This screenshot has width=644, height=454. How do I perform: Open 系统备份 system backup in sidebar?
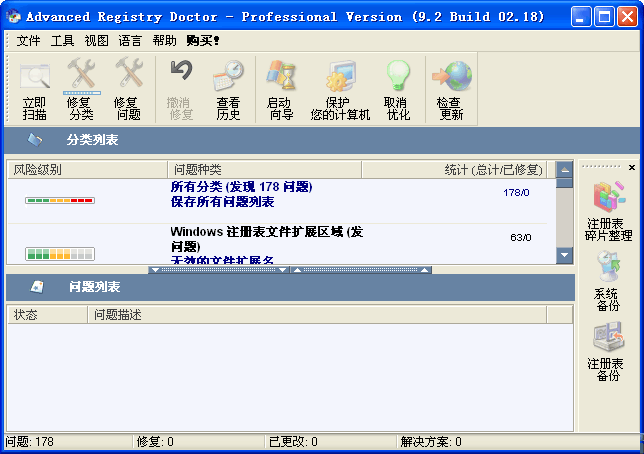(608, 280)
